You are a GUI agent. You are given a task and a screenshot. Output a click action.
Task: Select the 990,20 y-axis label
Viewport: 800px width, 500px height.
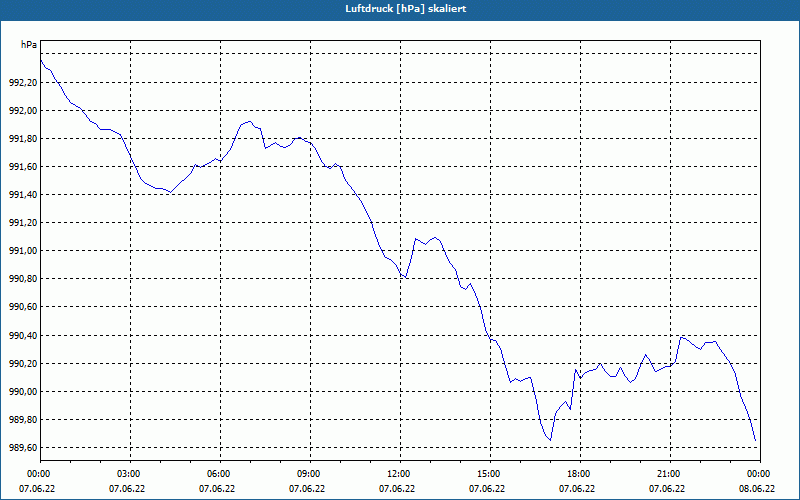tap(23, 364)
